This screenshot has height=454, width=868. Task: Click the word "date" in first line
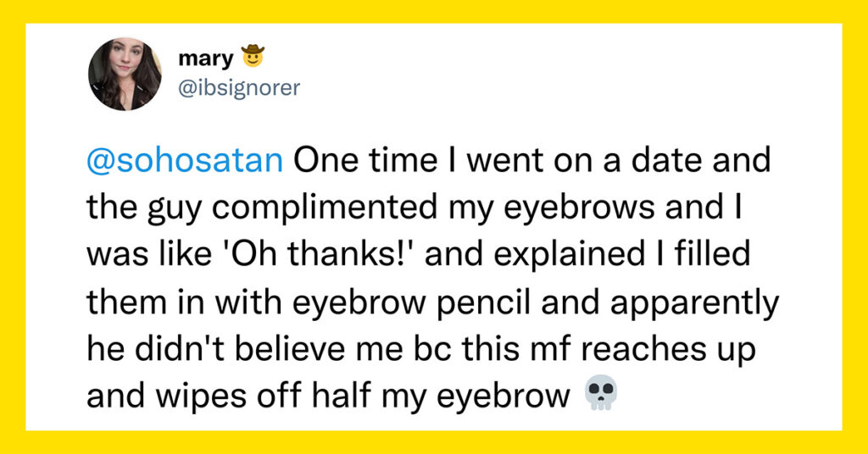coord(668,160)
